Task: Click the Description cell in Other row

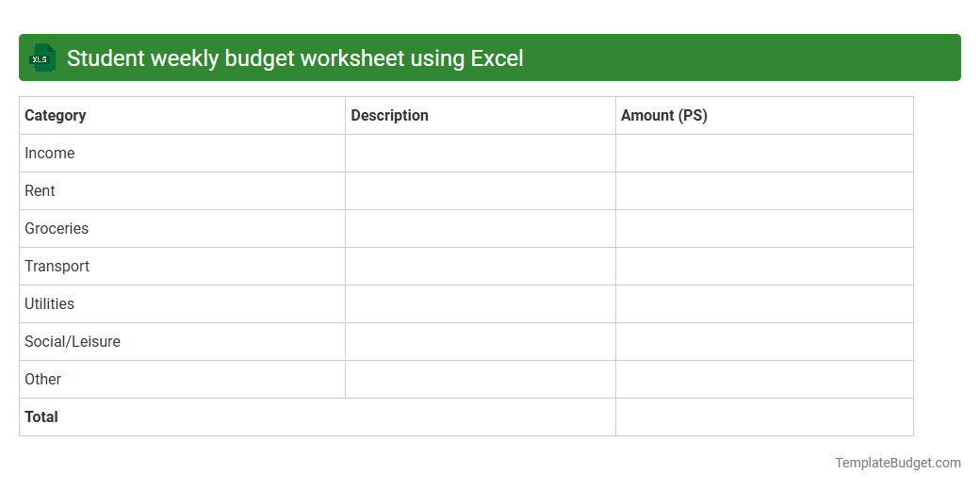Action: pos(481,380)
